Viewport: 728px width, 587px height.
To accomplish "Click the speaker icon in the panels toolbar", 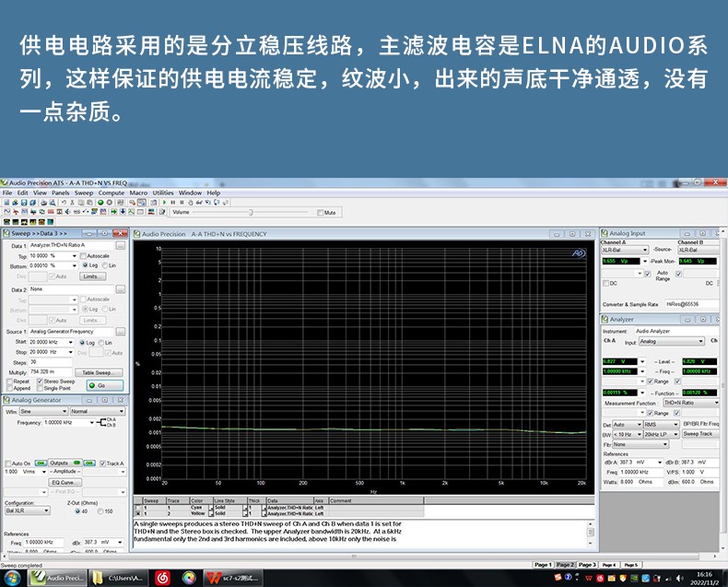I will click(x=67, y=212).
